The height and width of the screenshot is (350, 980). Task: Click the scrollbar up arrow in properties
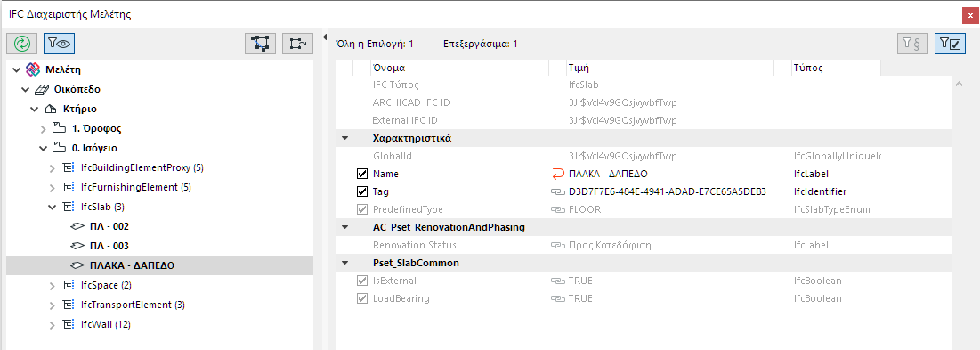coord(960,85)
